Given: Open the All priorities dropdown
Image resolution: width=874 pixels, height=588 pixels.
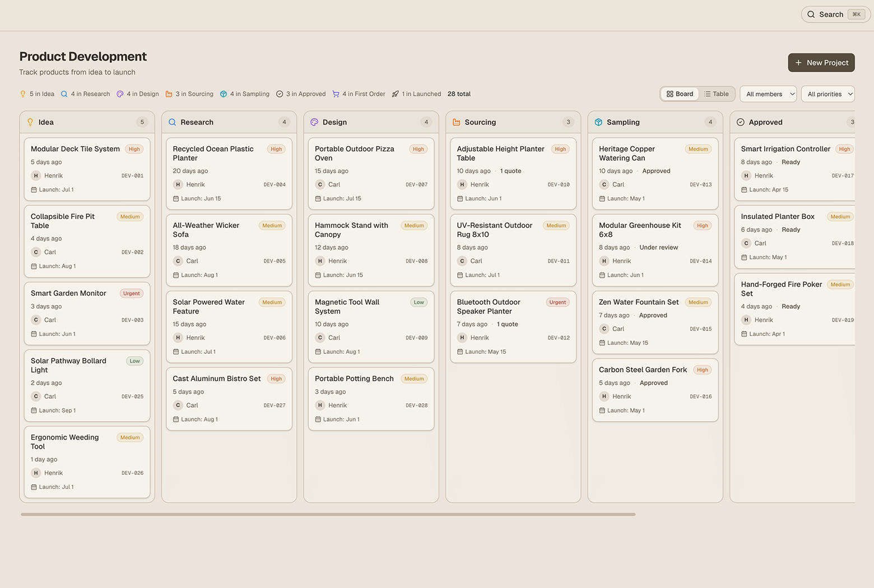Looking at the screenshot, I should click(x=827, y=94).
